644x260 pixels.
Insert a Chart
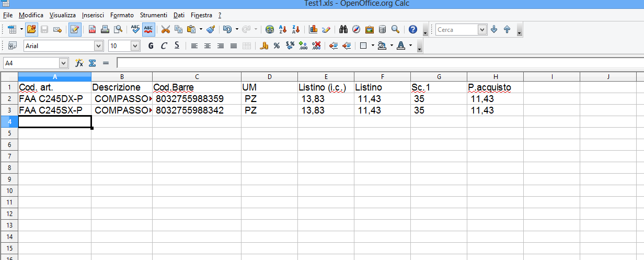[x=314, y=30]
